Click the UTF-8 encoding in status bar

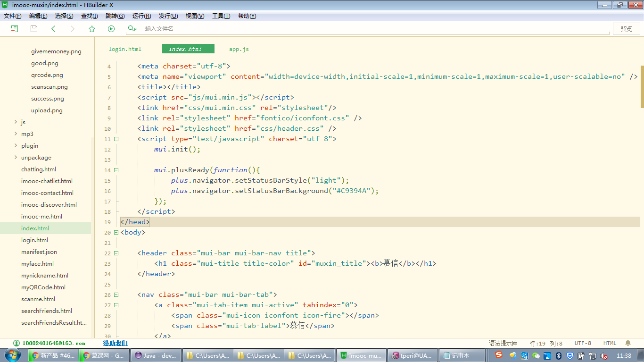(x=583, y=343)
